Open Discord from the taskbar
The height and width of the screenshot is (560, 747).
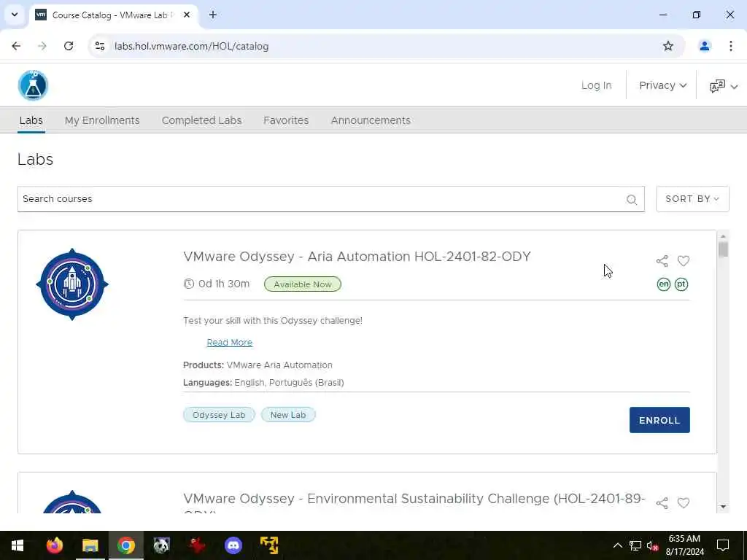(x=233, y=545)
